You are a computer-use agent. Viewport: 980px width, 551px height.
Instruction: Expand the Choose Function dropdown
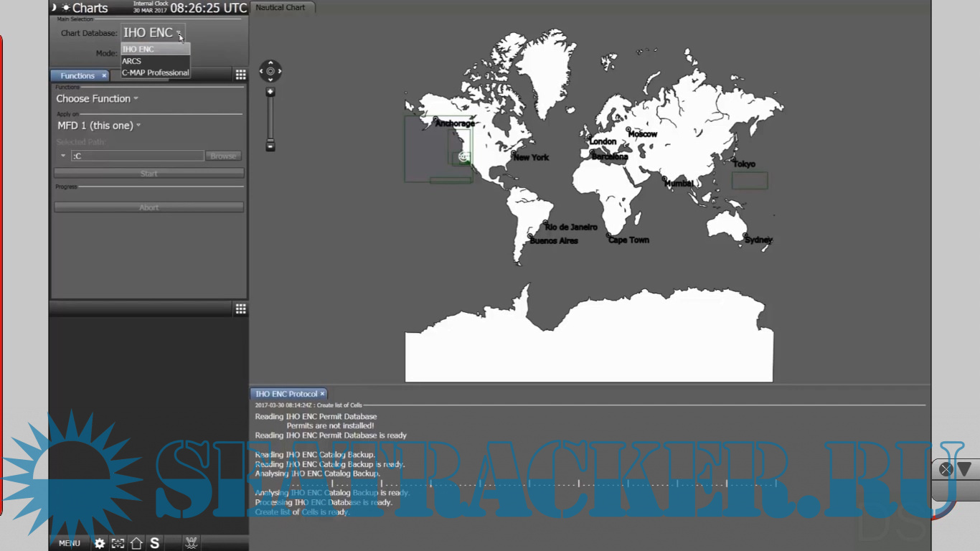pyautogui.click(x=98, y=98)
